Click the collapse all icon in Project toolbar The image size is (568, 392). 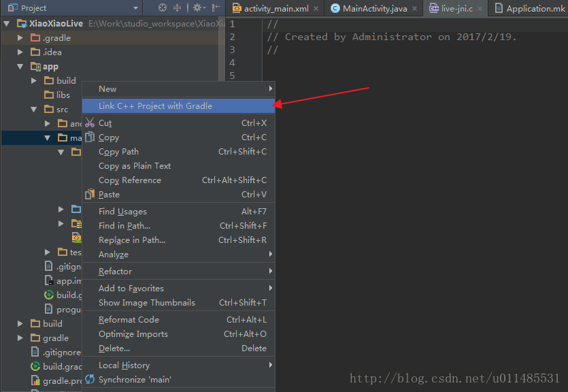177,7
